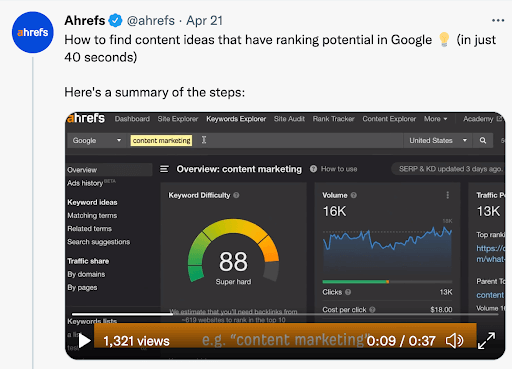The image size is (512, 369).
Task: Open the Site Audit menu item
Action: (x=289, y=119)
